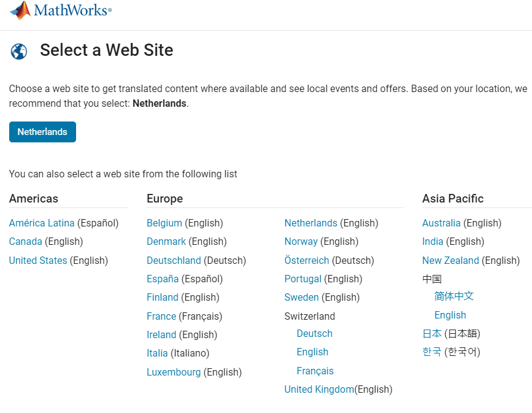The width and height of the screenshot is (532, 413).
Task: Open the Österreich Deutsch site
Action: point(306,260)
